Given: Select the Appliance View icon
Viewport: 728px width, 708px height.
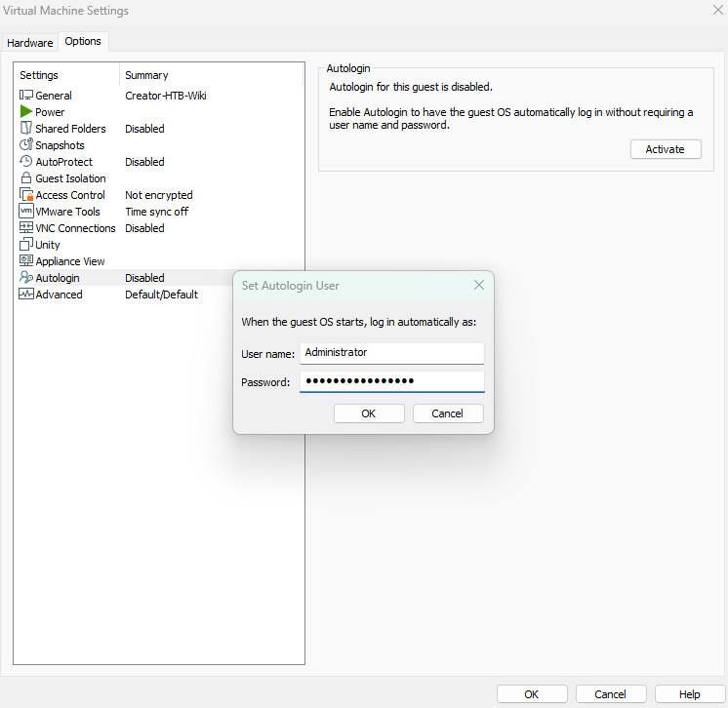Looking at the screenshot, I should (x=26, y=261).
